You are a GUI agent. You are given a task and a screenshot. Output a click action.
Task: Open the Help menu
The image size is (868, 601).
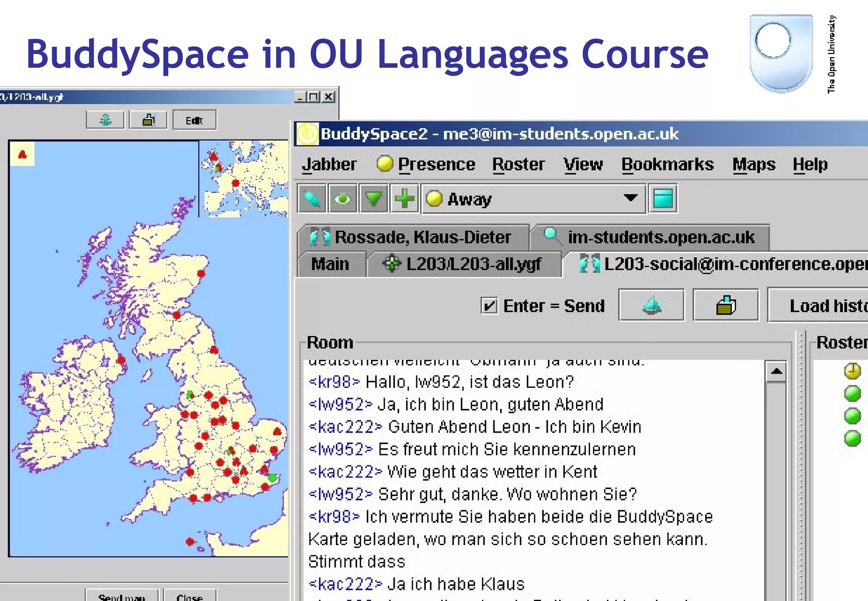(810, 164)
